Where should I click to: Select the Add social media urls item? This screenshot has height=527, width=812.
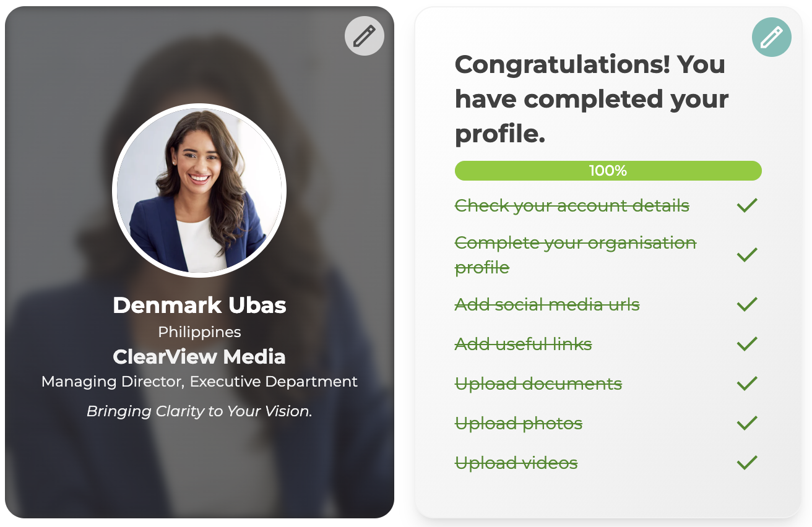(547, 304)
